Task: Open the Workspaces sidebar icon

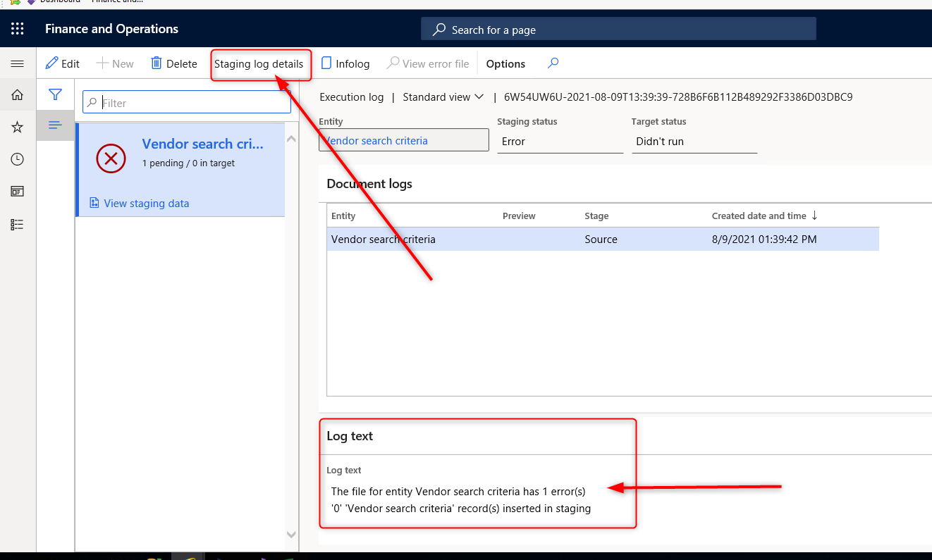Action: coord(17,191)
